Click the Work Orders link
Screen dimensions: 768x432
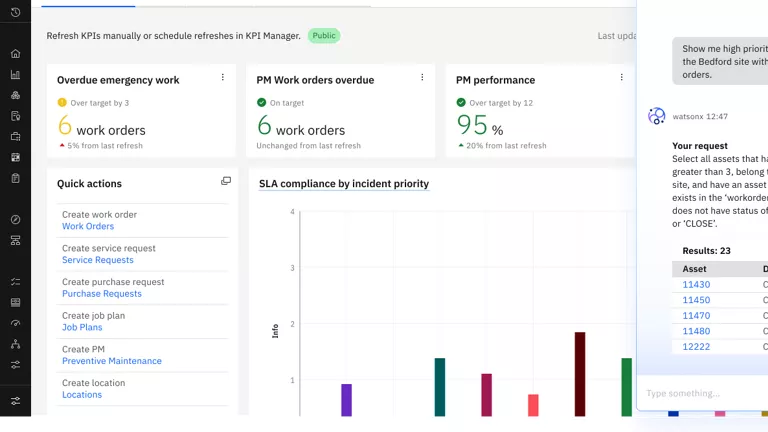(x=88, y=227)
